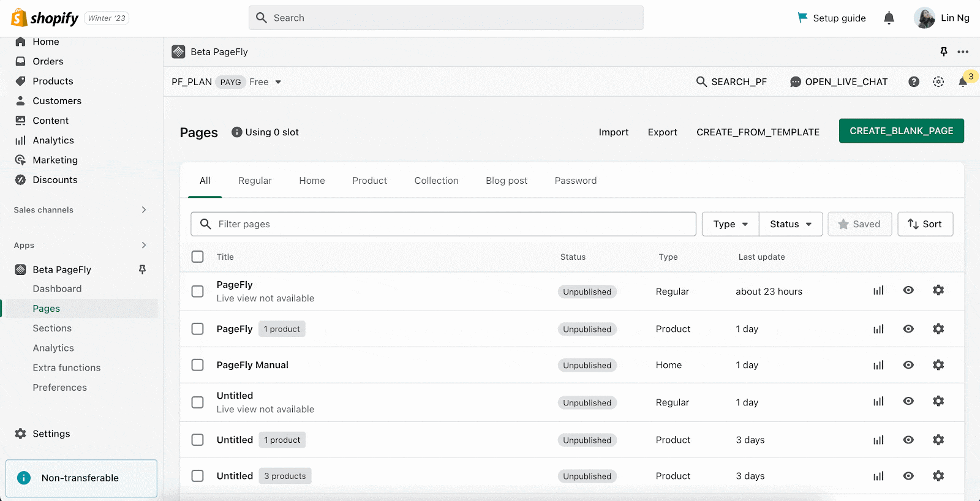Switch to the Blog post tab
The image size is (980, 501).
507,181
